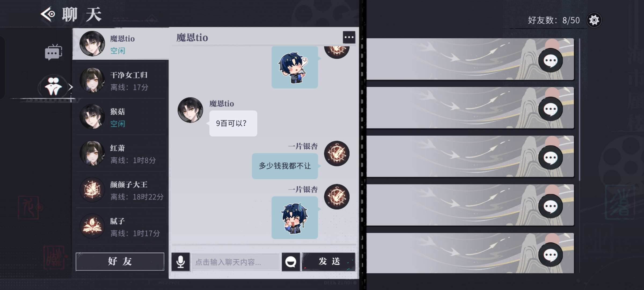Open the emoji sticker picker

click(291, 262)
